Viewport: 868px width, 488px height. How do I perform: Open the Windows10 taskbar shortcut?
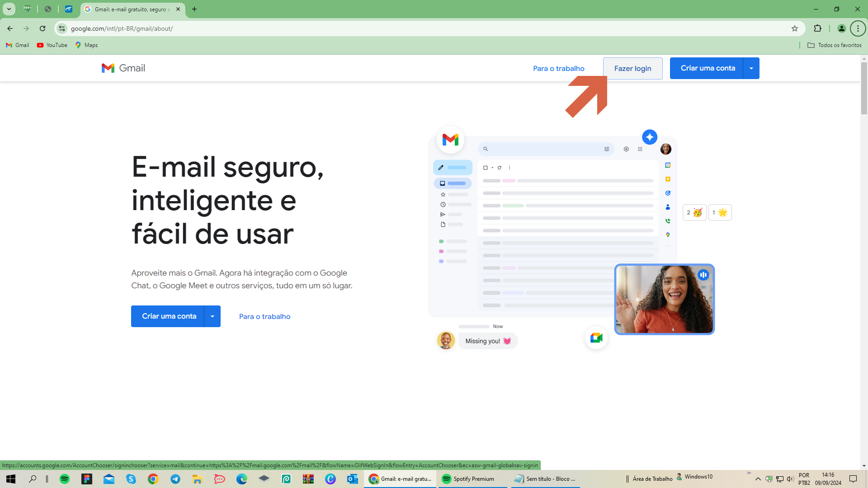(x=694, y=477)
